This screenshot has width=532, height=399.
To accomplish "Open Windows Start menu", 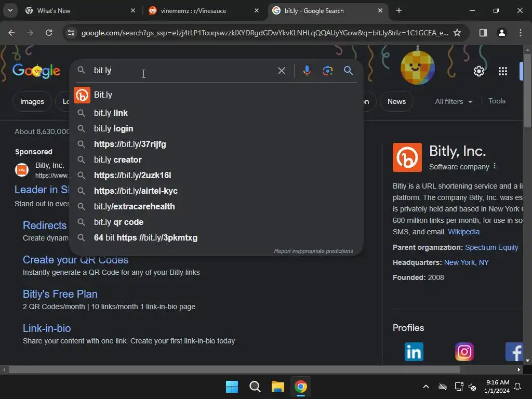I will pyautogui.click(x=232, y=387).
